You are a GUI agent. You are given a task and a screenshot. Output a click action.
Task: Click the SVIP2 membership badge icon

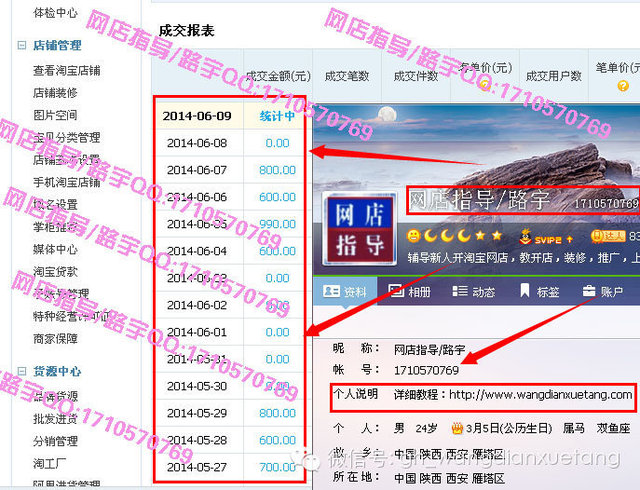tap(546, 237)
